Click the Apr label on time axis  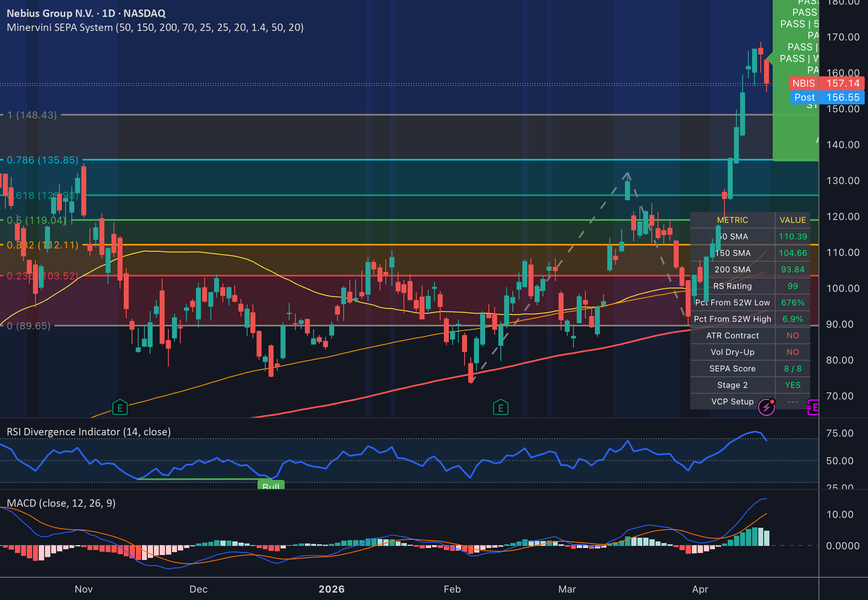(700, 589)
